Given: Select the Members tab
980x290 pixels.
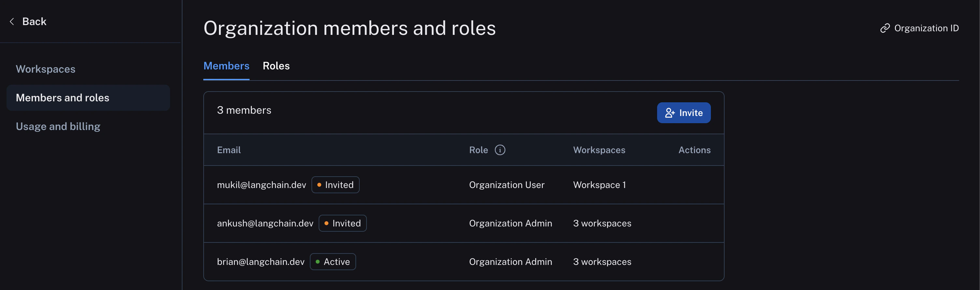Looking at the screenshot, I should click(226, 66).
